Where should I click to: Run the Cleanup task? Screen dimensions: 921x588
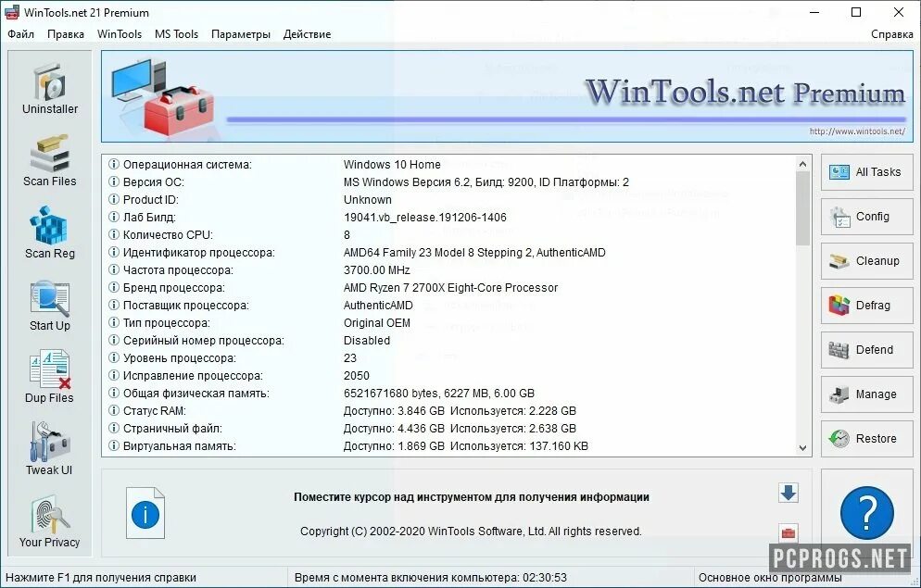pyautogui.click(x=866, y=261)
